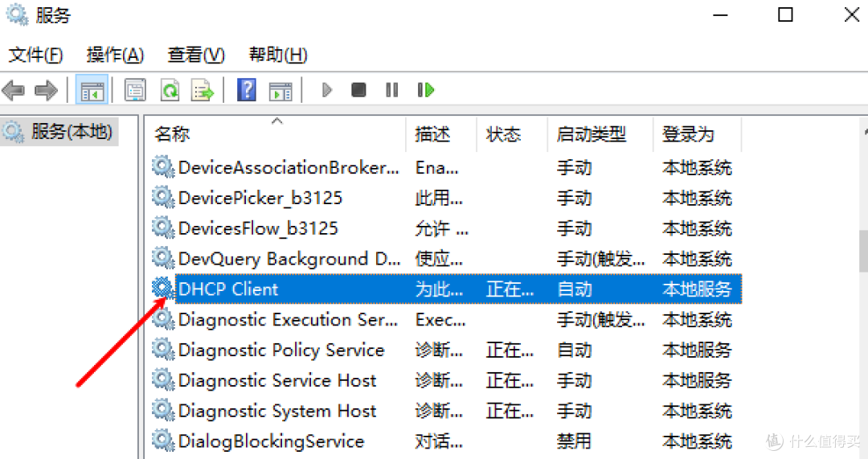This screenshot has height=459, width=868.
Task: Click gear icon of DialogBlockingService row
Action: (x=163, y=441)
